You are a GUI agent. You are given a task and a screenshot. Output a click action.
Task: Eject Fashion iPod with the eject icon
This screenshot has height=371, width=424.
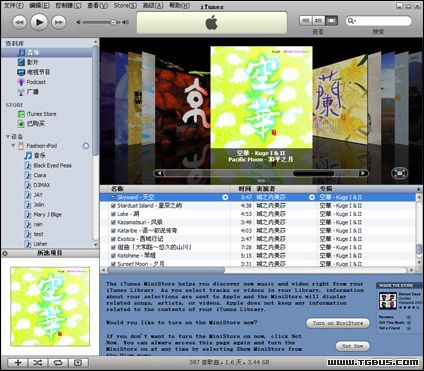click(86, 146)
